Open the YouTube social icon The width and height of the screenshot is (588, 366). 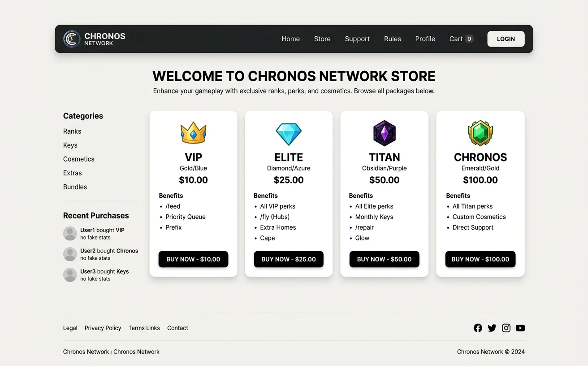[520, 328]
